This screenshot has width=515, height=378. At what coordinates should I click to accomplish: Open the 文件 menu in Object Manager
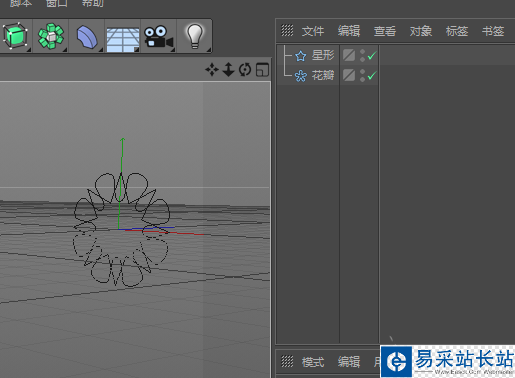point(313,31)
